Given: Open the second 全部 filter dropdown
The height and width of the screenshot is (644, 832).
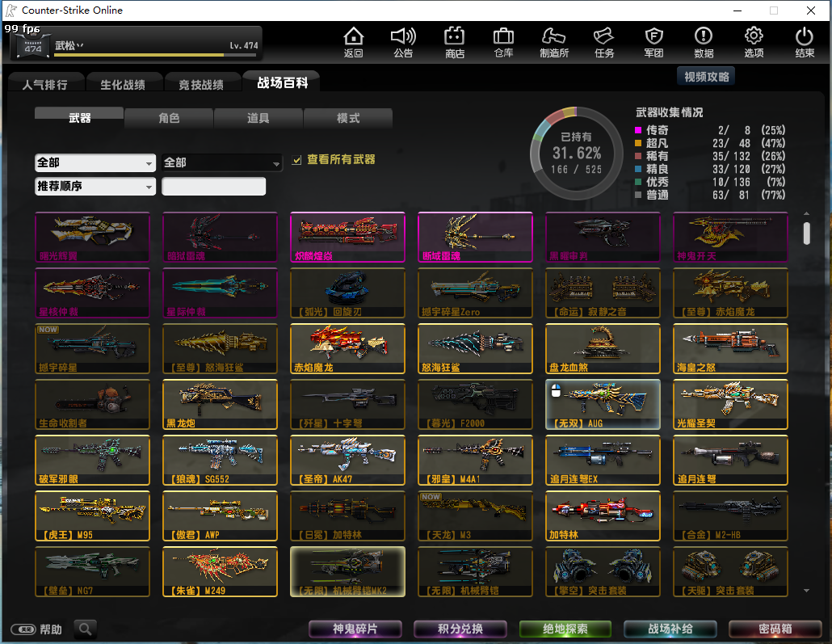Looking at the screenshot, I should coord(222,162).
